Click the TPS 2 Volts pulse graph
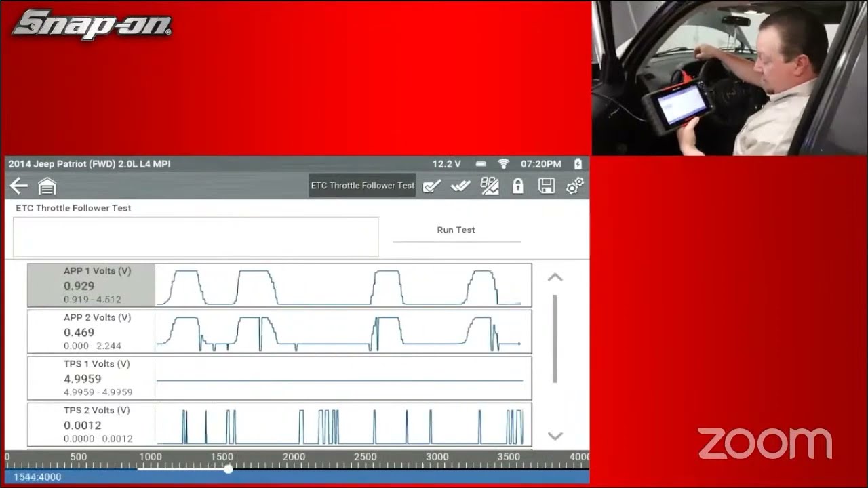The image size is (868, 488). pyautogui.click(x=343, y=424)
